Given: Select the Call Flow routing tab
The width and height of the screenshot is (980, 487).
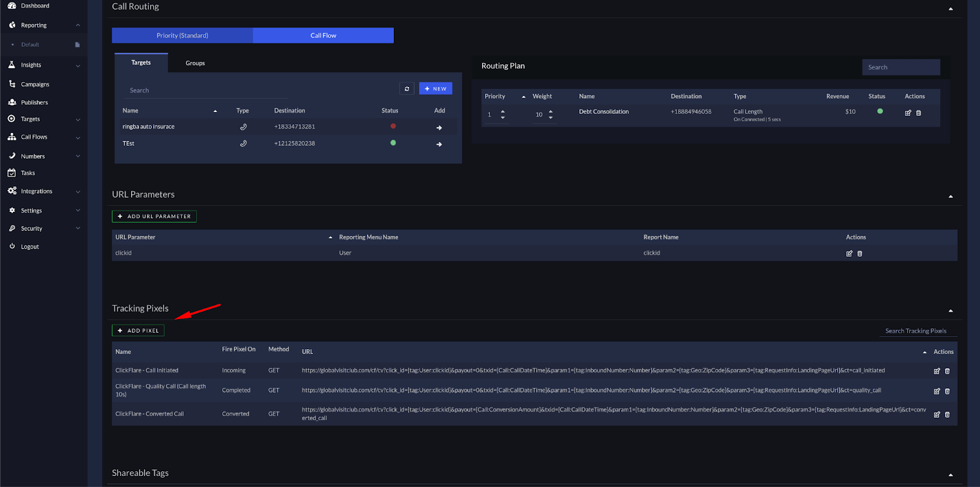Looking at the screenshot, I should click(323, 36).
